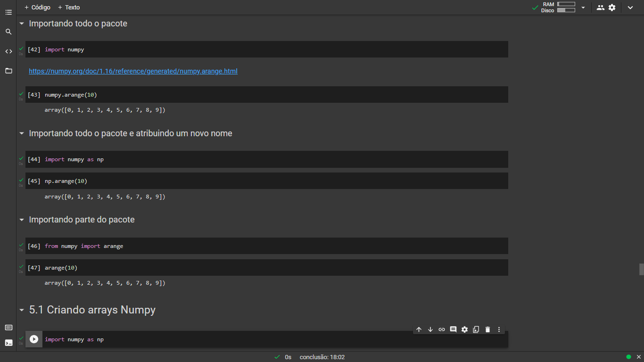The height and width of the screenshot is (362, 644).
Task: Click the status bar green checkmark
Action: [x=277, y=357]
